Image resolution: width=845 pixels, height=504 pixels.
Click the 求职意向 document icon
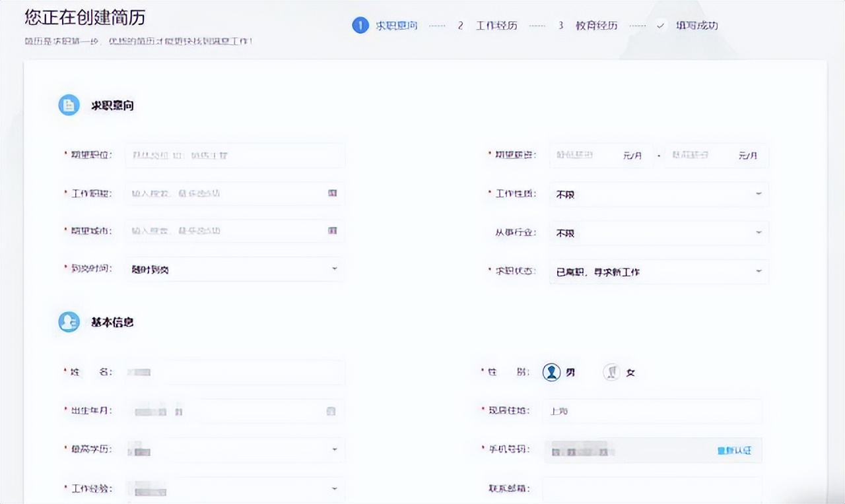68,104
